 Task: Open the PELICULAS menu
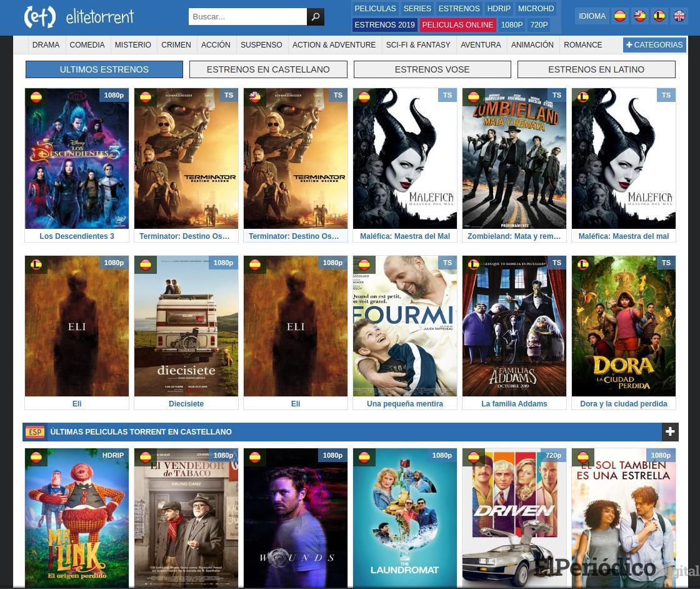click(x=375, y=9)
